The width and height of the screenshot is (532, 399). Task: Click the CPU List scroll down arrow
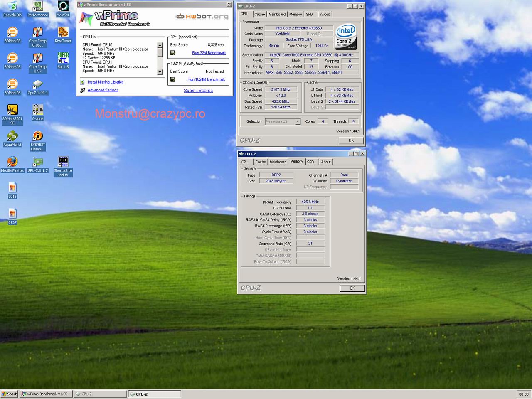(x=160, y=72)
